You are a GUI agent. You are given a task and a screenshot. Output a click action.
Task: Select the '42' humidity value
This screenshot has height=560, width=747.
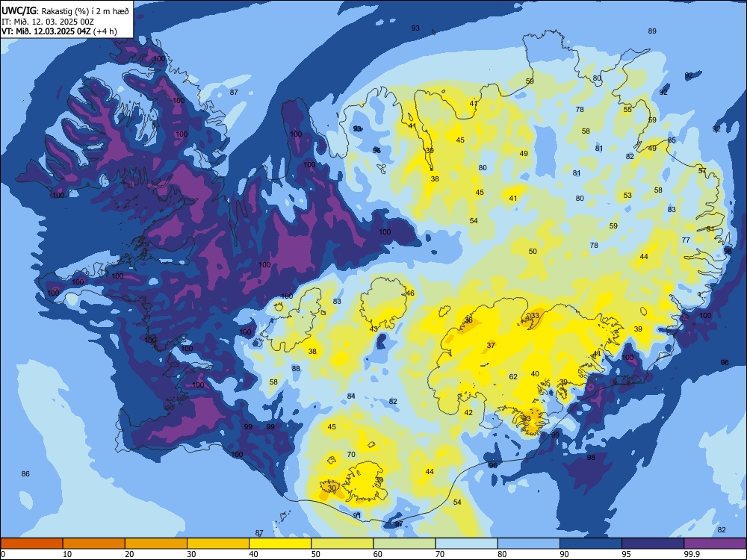(468, 412)
